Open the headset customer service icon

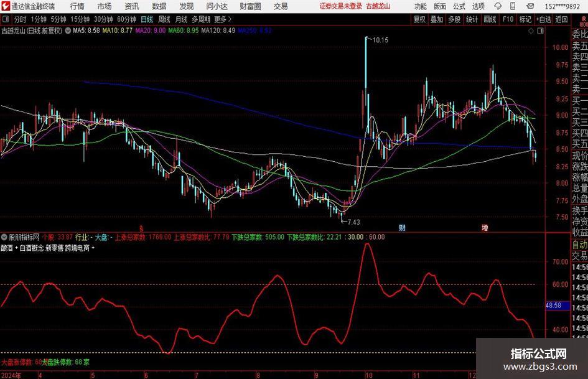pyautogui.click(x=498, y=6)
